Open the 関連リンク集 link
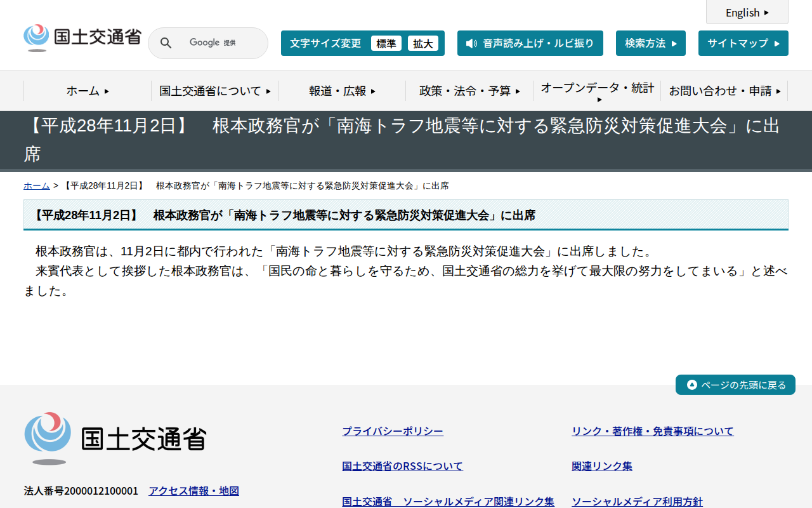Image resolution: width=812 pixels, height=508 pixels. click(602, 466)
